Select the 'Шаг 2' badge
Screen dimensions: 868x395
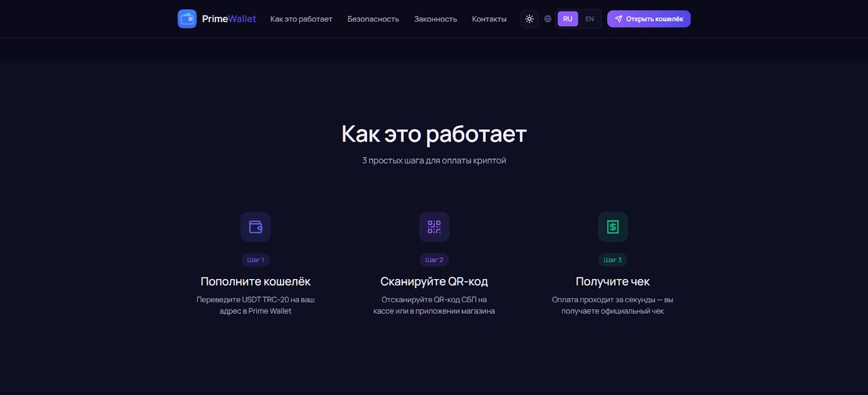[434, 260]
